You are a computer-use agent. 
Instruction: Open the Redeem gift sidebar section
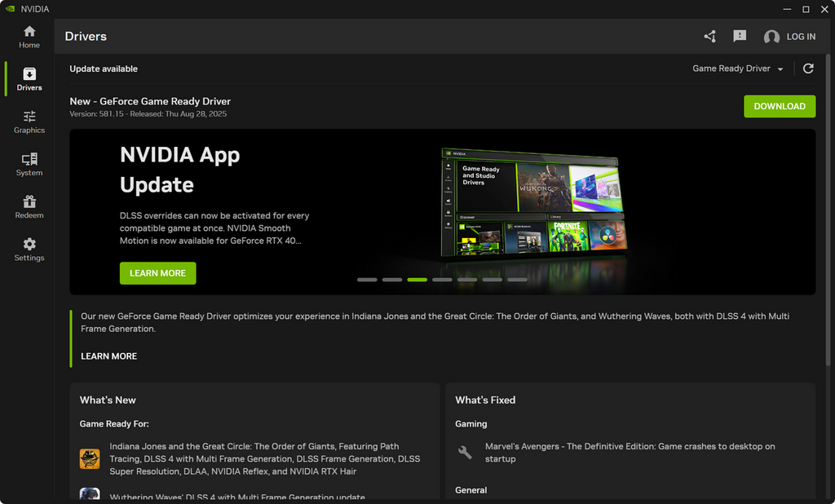[x=29, y=207]
